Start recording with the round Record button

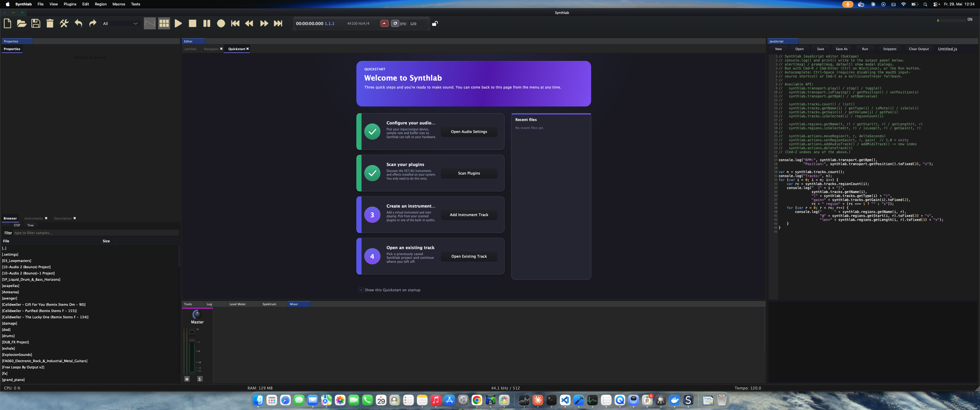click(x=221, y=24)
